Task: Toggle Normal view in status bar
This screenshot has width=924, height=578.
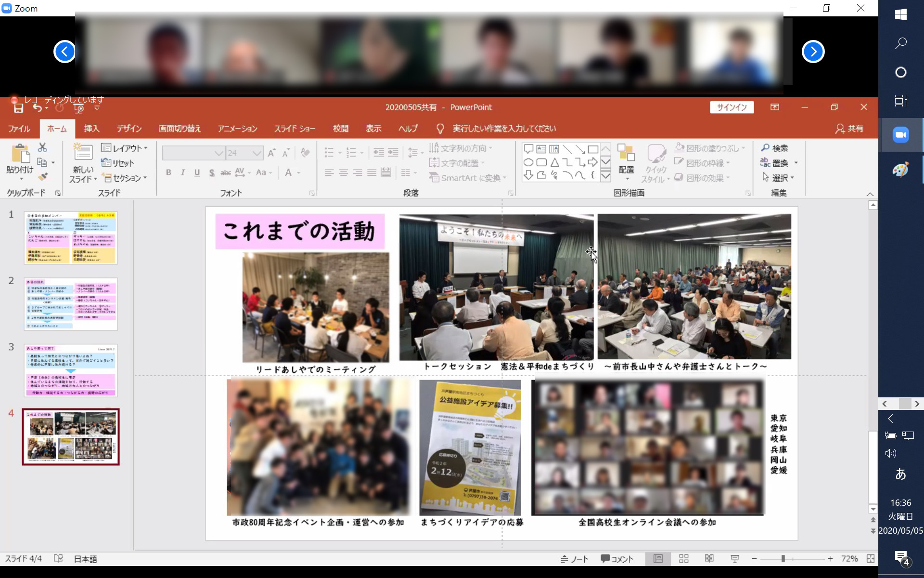Action: pyautogui.click(x=658, y=559)
